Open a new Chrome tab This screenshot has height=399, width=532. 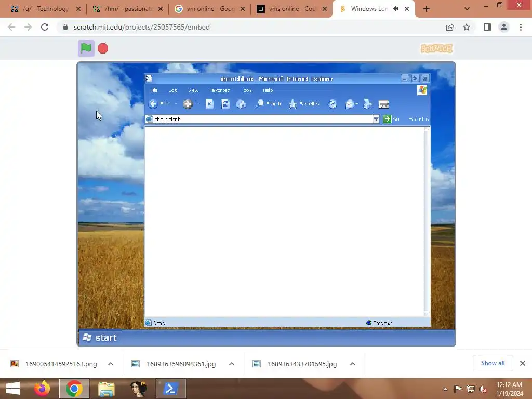click(x=427, y=9)
